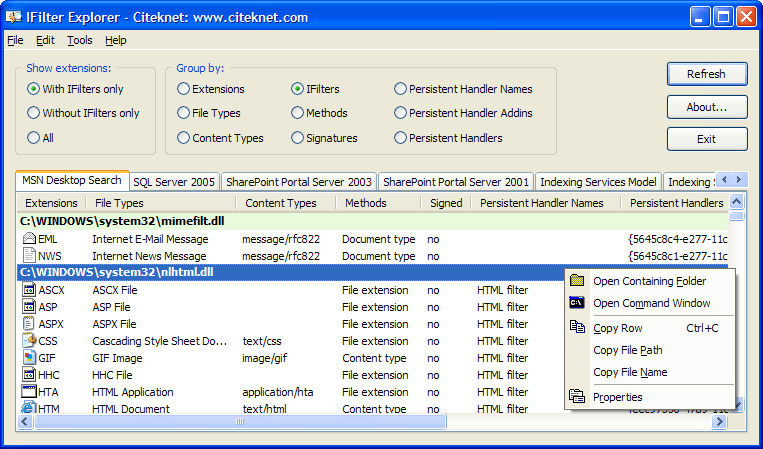
Task: Click the horizontal scrollbar thumb
Action: pyautogui.click(x=240, y=422)
